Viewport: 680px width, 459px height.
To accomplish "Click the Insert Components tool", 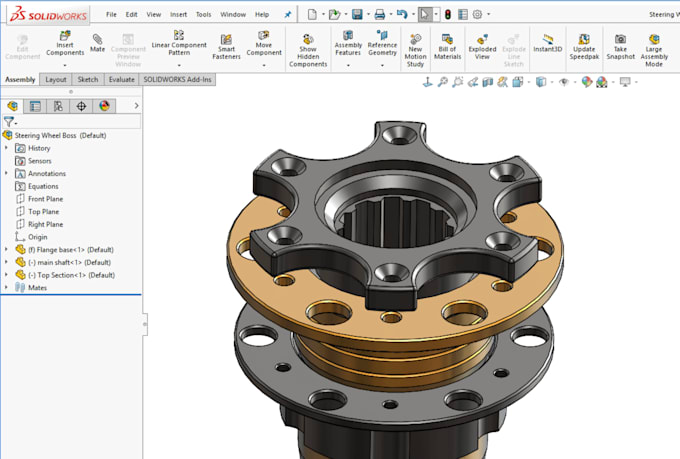I will point(65,43).
